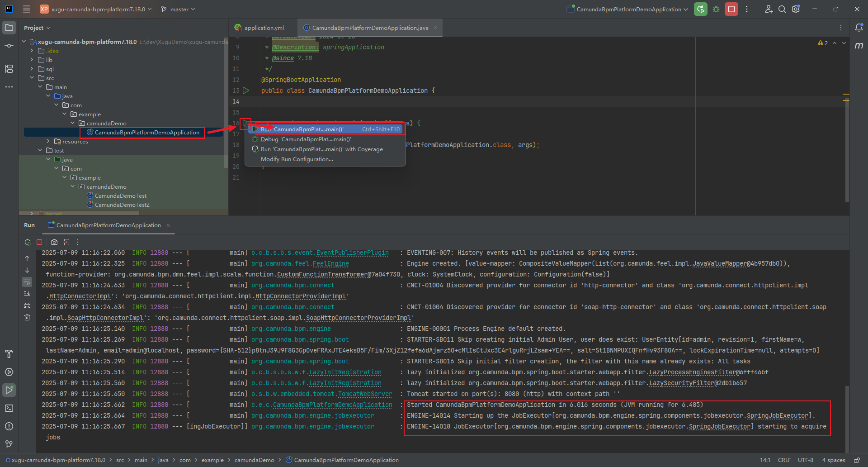The width and height of the screenshot is (868, 467).
Task: Click the TomcatWebServer link in console
Action: click(365, 394)
